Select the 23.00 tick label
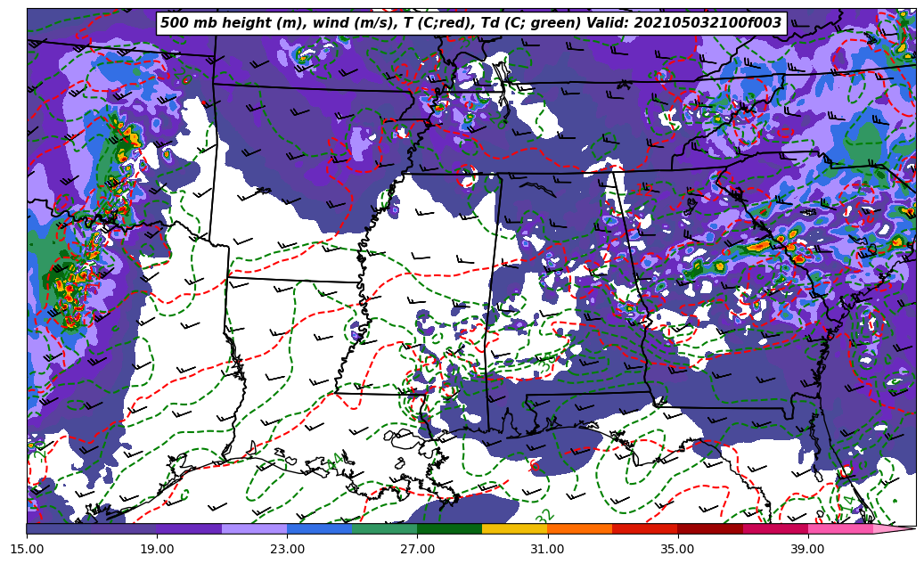The width and height of the screenshot is (924, 564). tap(287, 549)
